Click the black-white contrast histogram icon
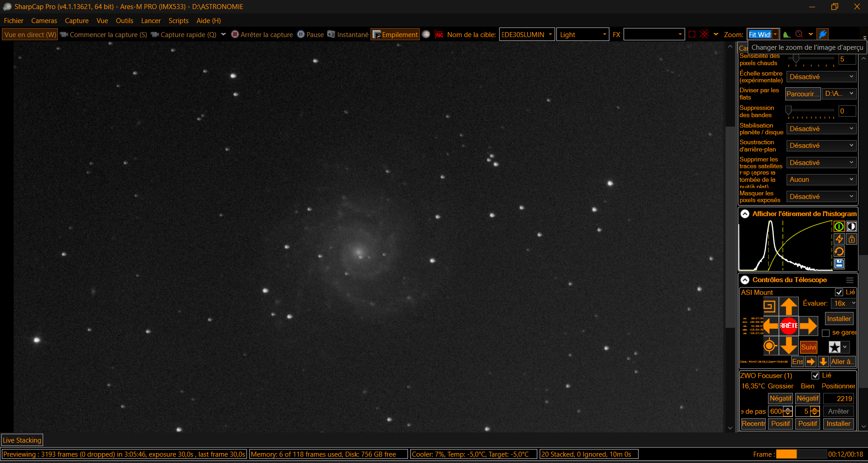The height and width of the screenshot is (463, 868). tap(851, 227)
